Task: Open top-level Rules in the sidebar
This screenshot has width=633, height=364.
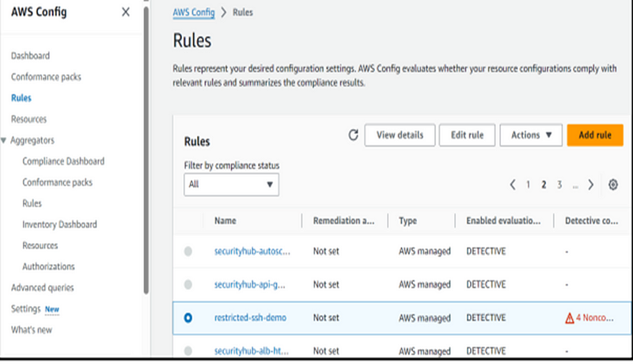Action: [x=21, y=98]
